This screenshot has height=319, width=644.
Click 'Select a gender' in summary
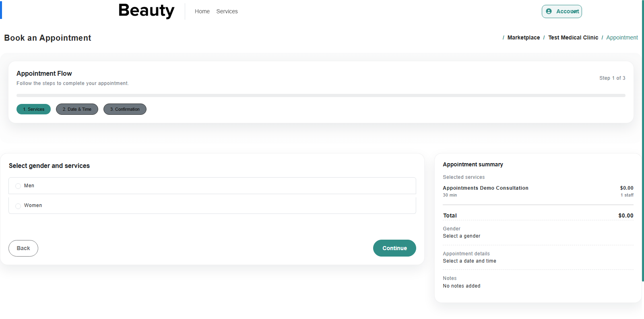point(461,236)
